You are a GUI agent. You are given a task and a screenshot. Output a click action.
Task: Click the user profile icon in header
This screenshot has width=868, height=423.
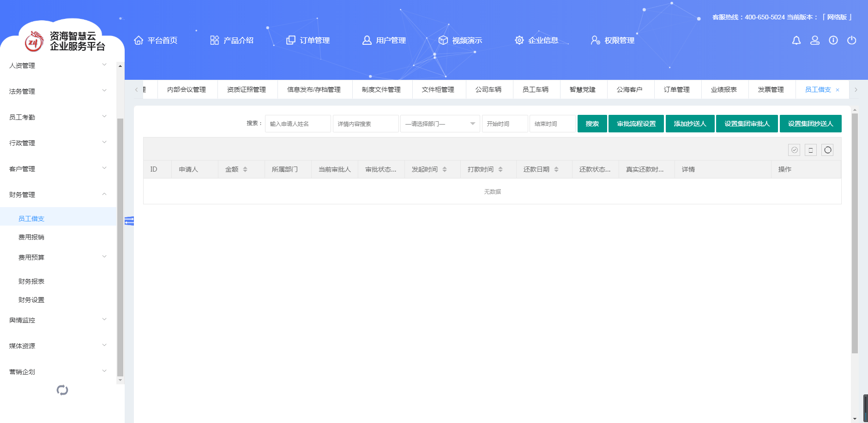click(x=815, y=41)
